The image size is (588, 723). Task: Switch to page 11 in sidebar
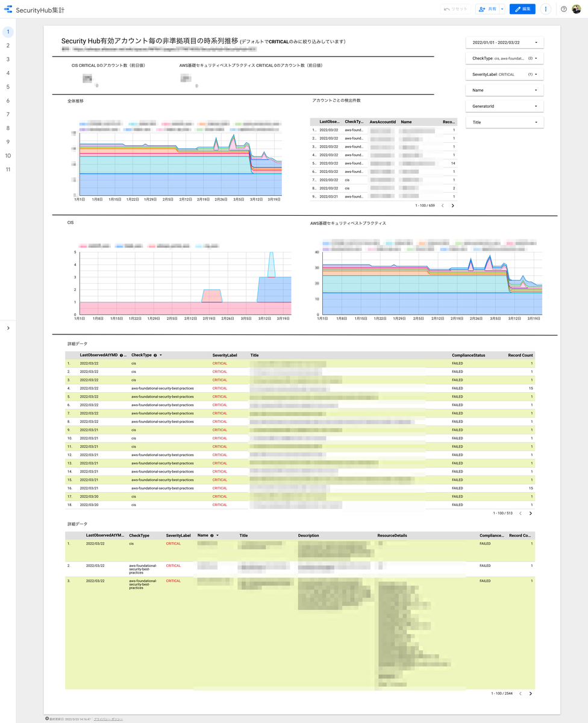coord(8,169)
